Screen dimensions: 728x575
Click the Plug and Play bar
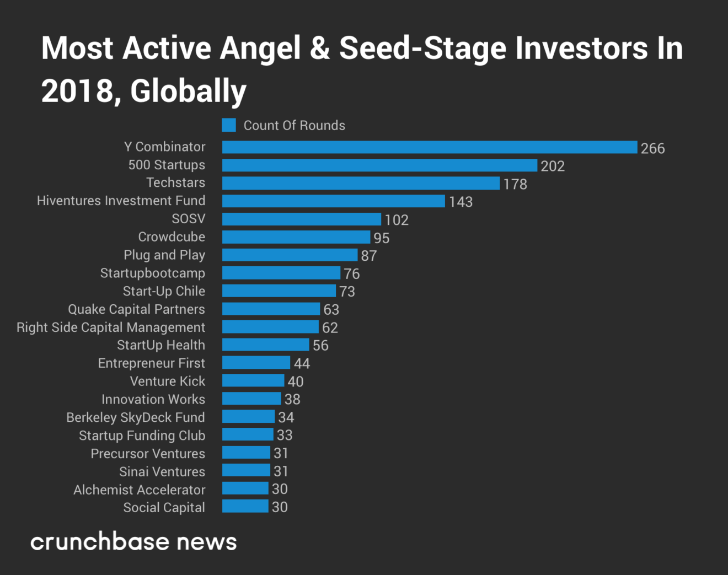(290, 255)
